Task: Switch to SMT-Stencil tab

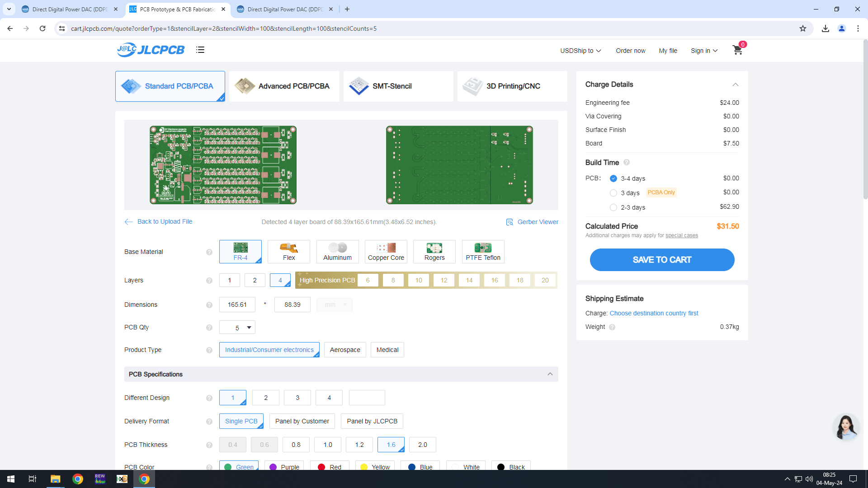Action: point(398,86)
